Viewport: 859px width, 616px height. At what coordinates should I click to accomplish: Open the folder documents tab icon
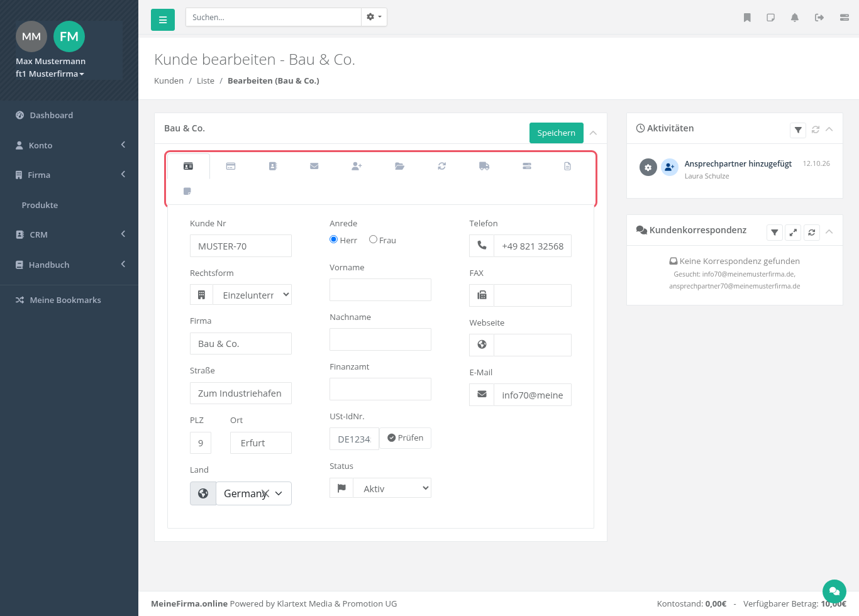pyautogui.click(x=399, y=167)
